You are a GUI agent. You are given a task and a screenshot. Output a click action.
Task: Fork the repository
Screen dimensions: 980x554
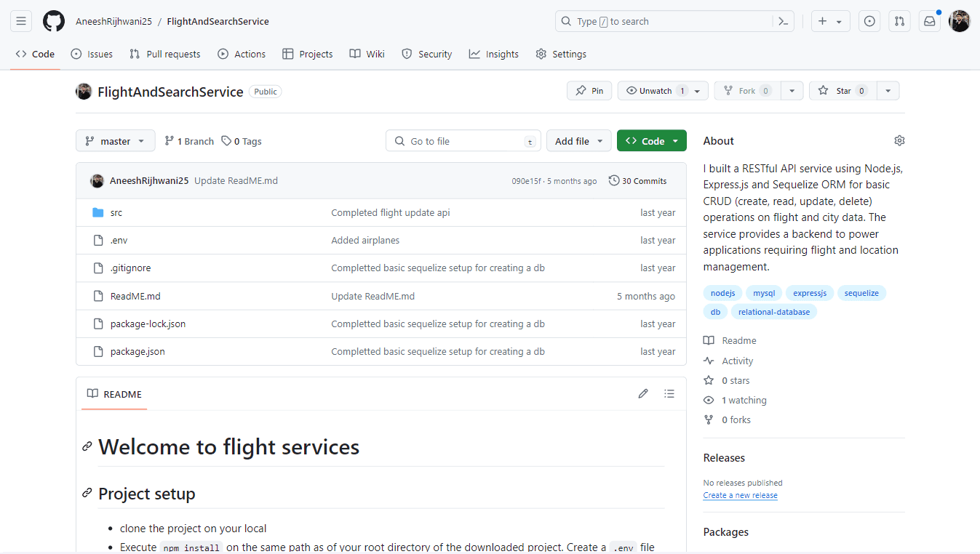click(x=748, y=91)
